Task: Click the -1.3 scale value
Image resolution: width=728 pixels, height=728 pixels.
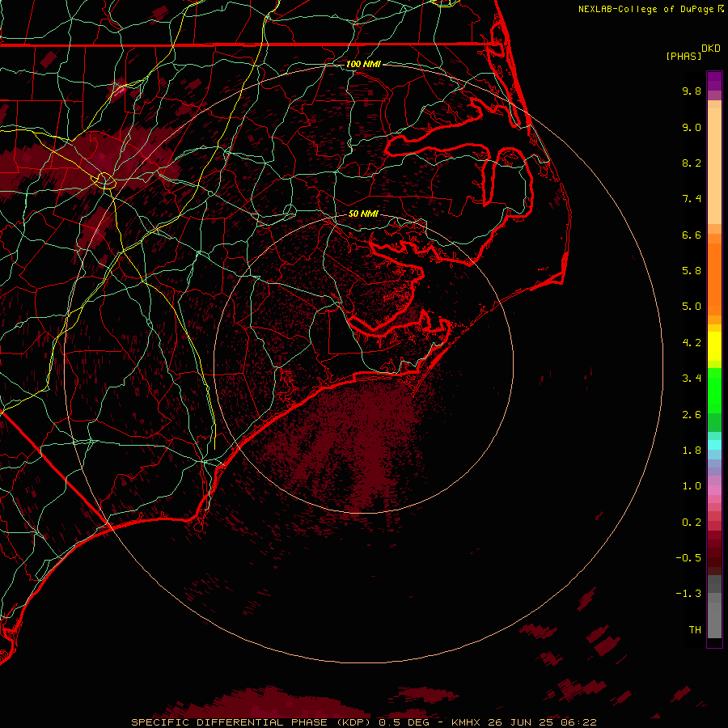Action: pyautogui.click(x=688, y=594)
